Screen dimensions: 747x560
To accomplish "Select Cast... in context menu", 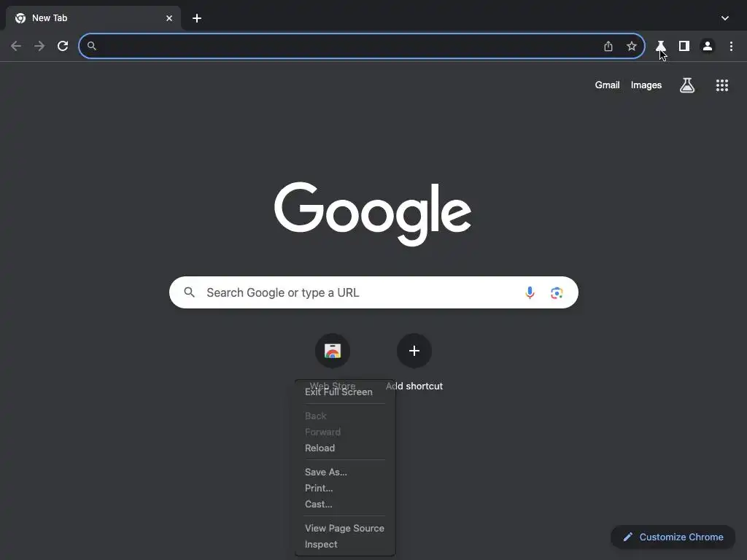I will (318, 505).
